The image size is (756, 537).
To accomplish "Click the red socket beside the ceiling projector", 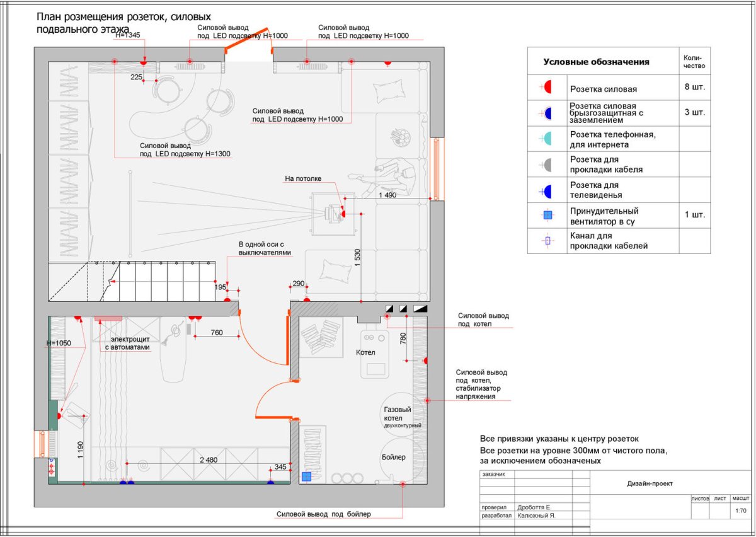I will [343, 214].
